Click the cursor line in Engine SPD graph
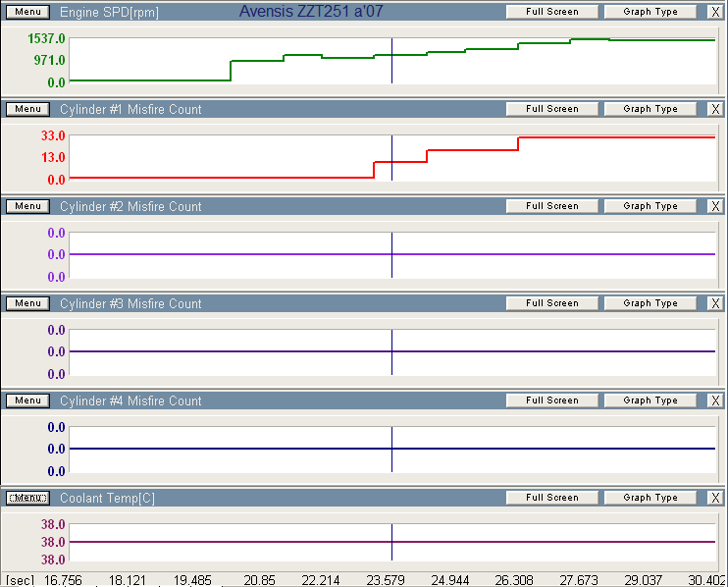 pos(391,69)
